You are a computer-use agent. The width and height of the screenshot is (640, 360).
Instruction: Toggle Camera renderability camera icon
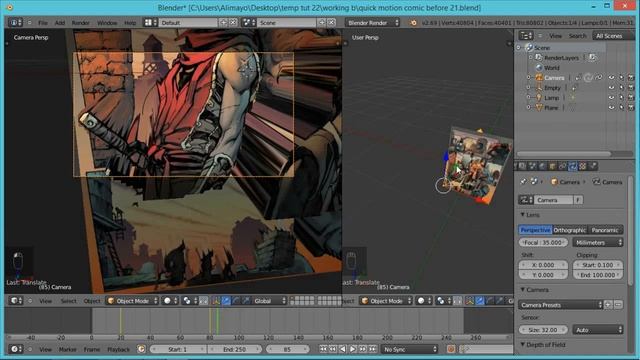tap(631, 78)
